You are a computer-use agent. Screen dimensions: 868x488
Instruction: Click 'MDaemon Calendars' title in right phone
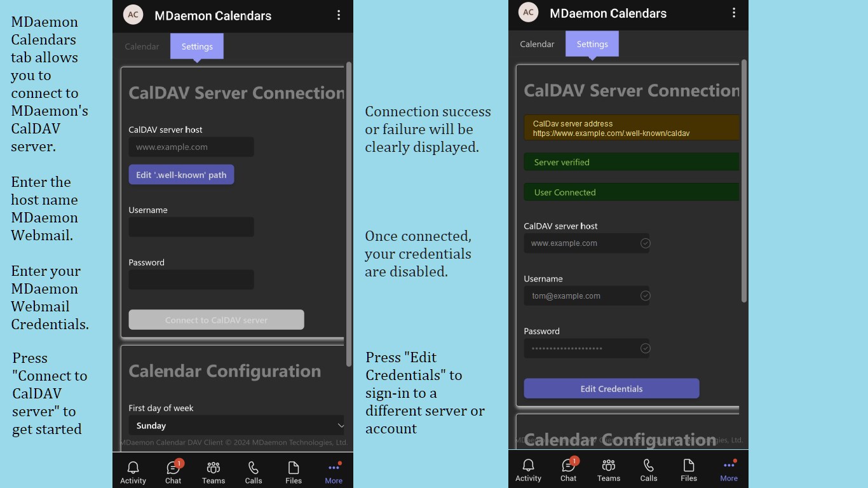pyautogui.click(x=608, y=13)
